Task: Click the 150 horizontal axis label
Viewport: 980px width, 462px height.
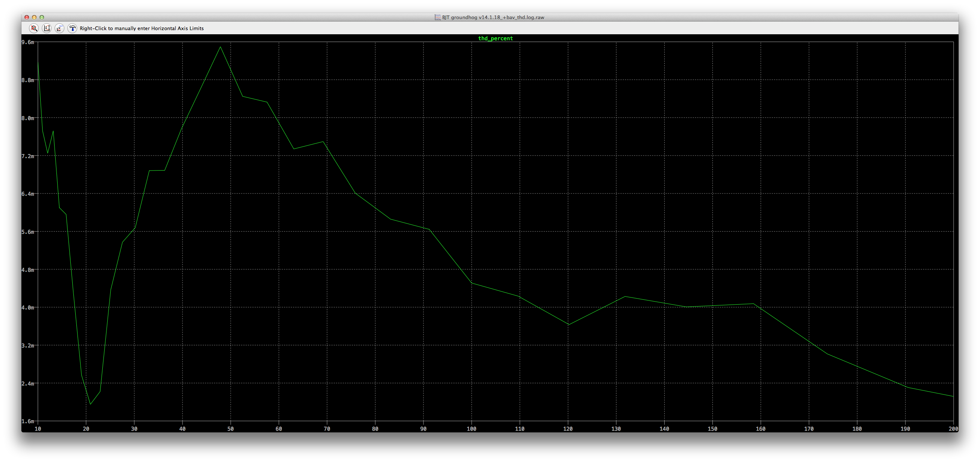Action: point(712,429)
